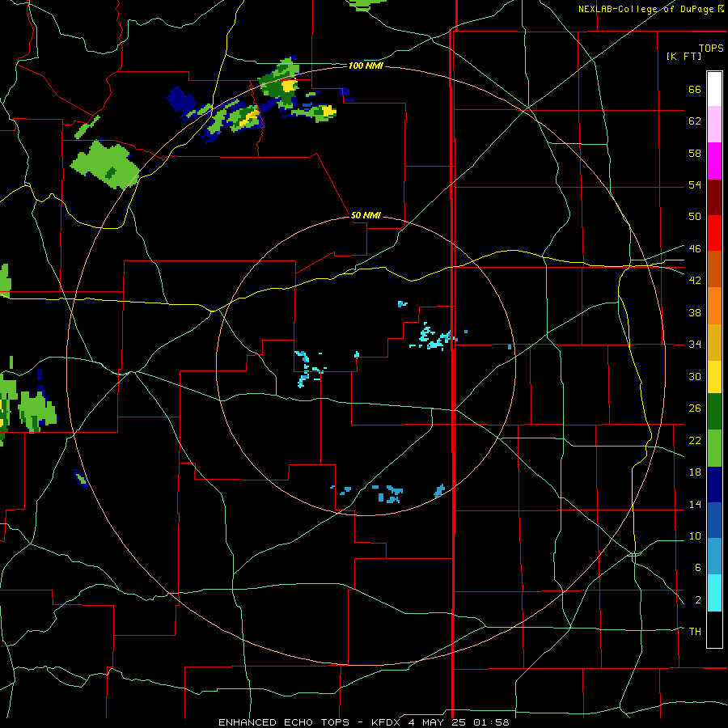Click the '50' legend value
The height and width of the screenshot is (728, 728).
[x=695, y=216]
